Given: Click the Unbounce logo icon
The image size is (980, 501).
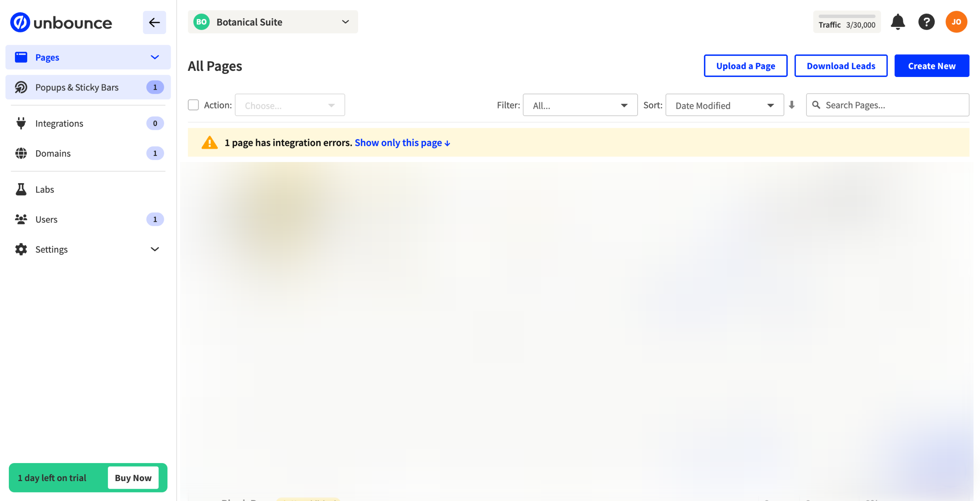Looking at the screenshot, I should click(x=20, y=23).
